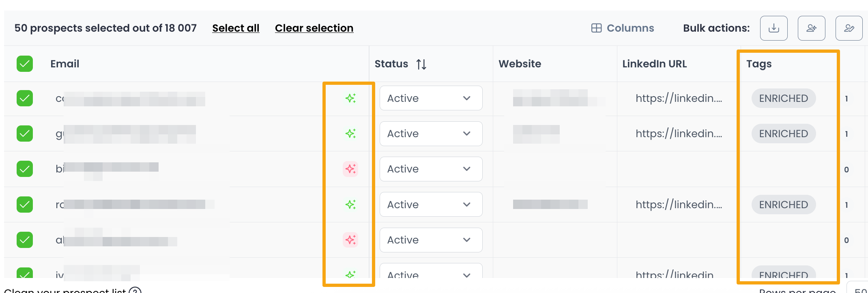Open the Active status dropdown in fifth row
The height and width of the screenshot is (293, 868).
pos(431,240)
